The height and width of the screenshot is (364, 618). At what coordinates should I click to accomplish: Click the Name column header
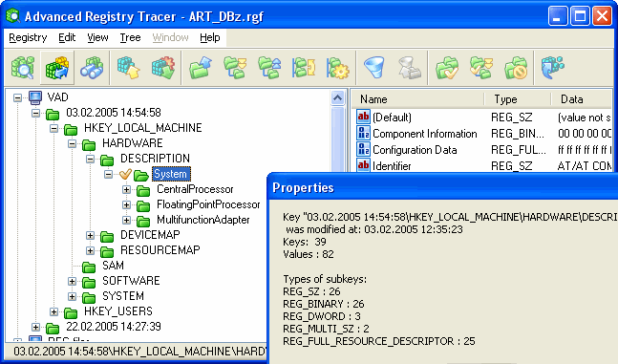417,99
